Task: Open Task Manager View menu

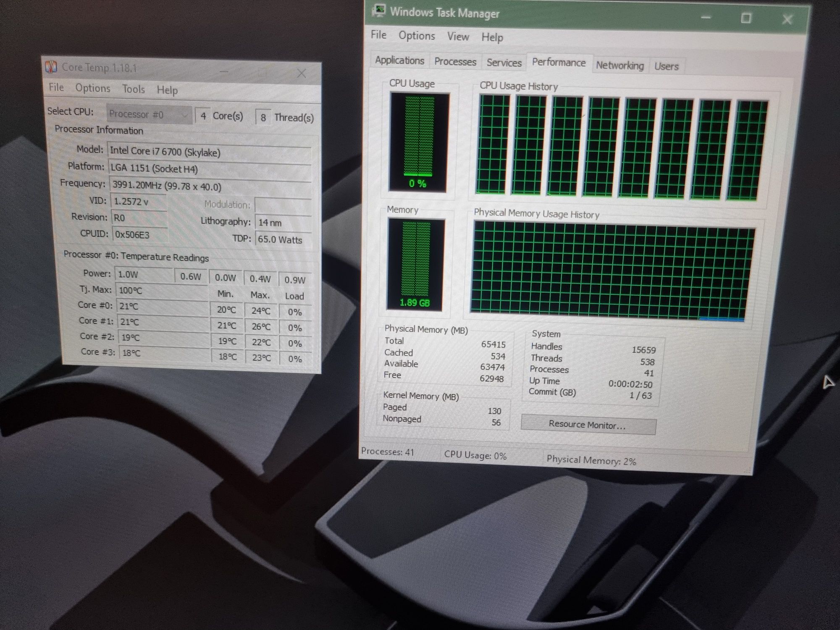Action: pos(458,37)
